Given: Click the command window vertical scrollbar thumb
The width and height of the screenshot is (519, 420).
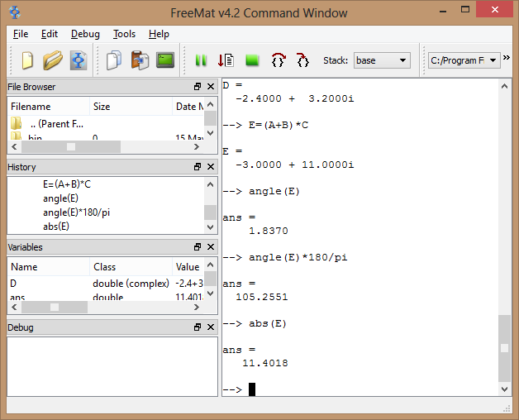Looking at the screenshot, I should 504,348.
